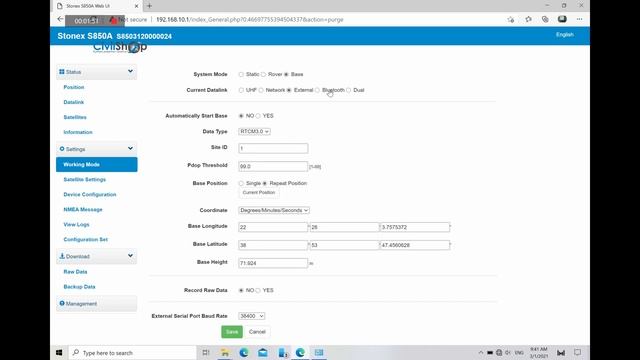Viewport: 640px width, 360px height.
Task: Open Raw Data download page
Action: coord(76,272)
